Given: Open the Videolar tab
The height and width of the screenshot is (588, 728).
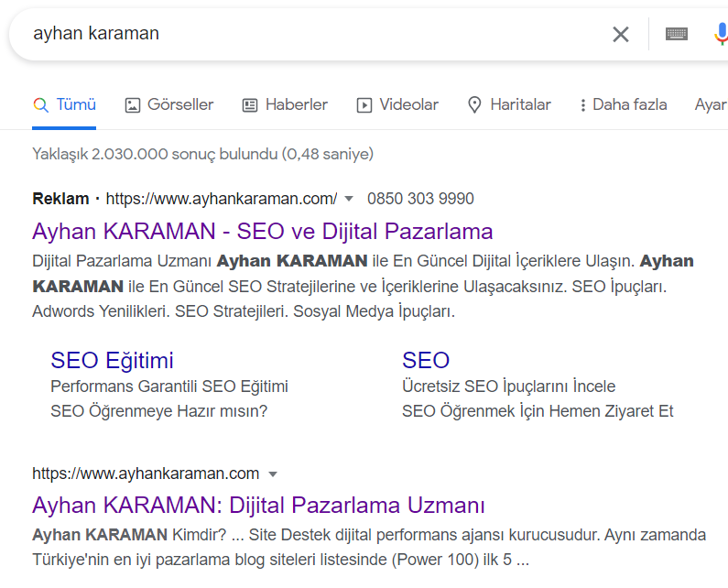Looking at the screenshot, I should [x=397, y=105].
